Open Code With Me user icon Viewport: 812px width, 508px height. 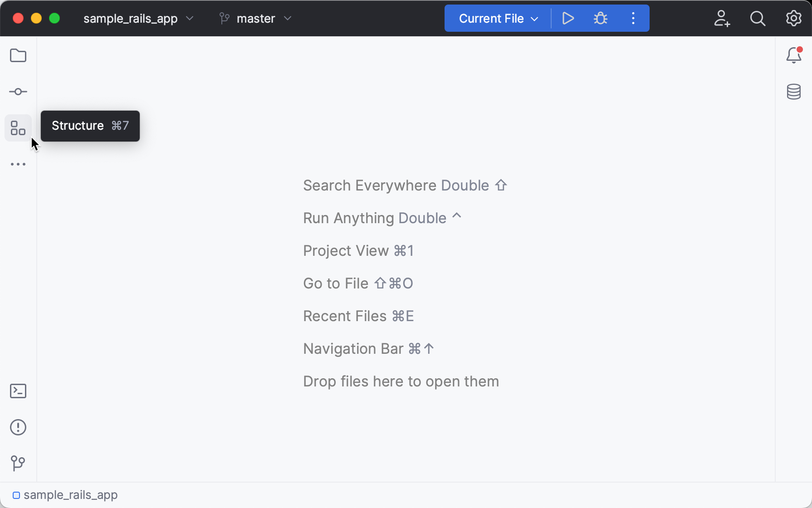click(x=721, y=19)
